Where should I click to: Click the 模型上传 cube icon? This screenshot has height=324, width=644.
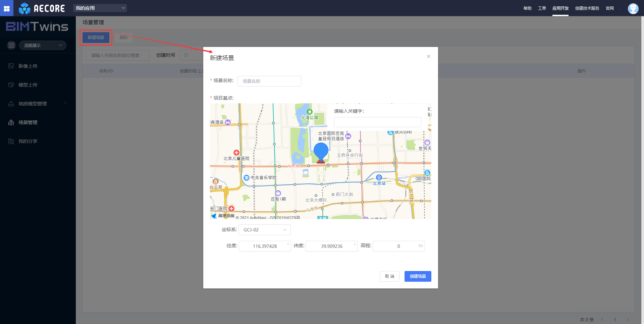click(x=11, y=85)
